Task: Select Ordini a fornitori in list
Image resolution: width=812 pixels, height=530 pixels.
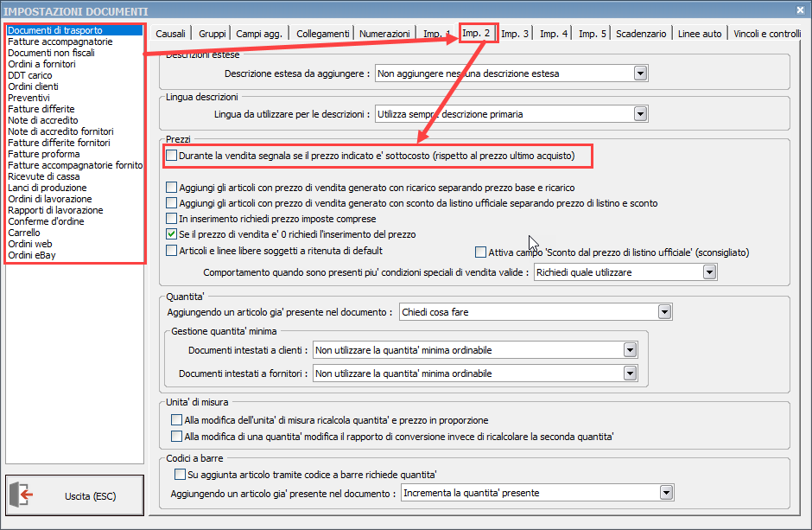Action: [x=74, y=64]
